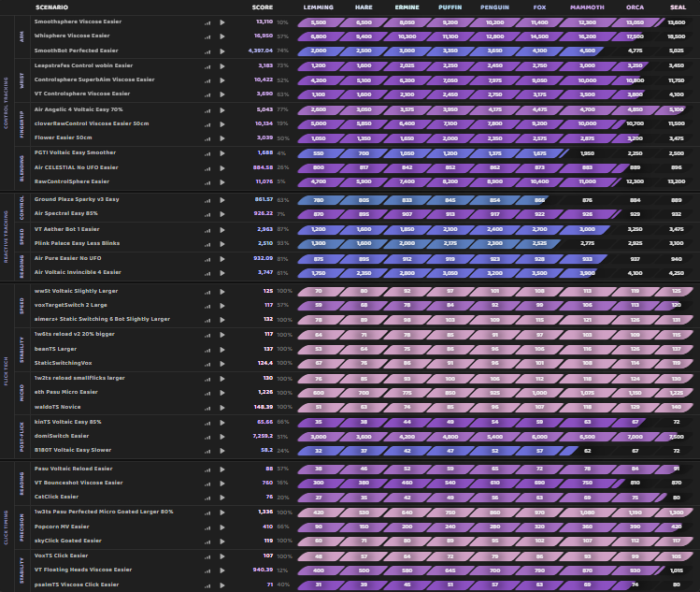Select the MAMMOTH rank column header
The height and width of the screenshot is (592, 700).
[587, 7]
